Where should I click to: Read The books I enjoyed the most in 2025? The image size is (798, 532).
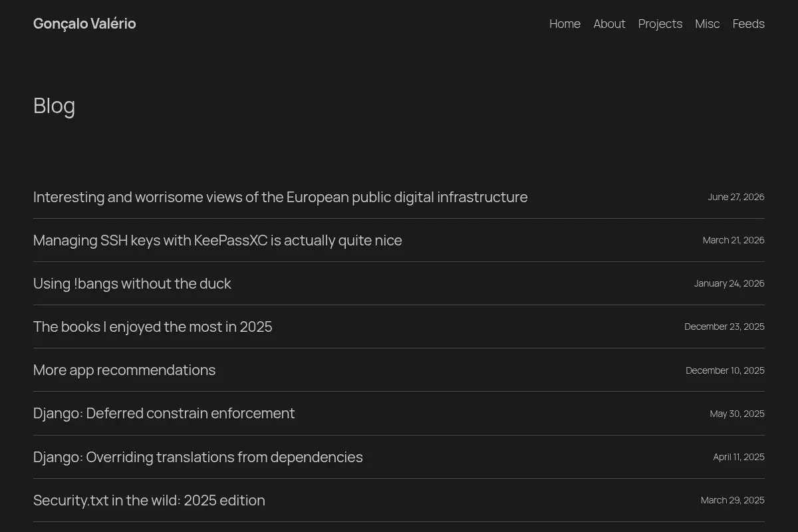point(153,327)
